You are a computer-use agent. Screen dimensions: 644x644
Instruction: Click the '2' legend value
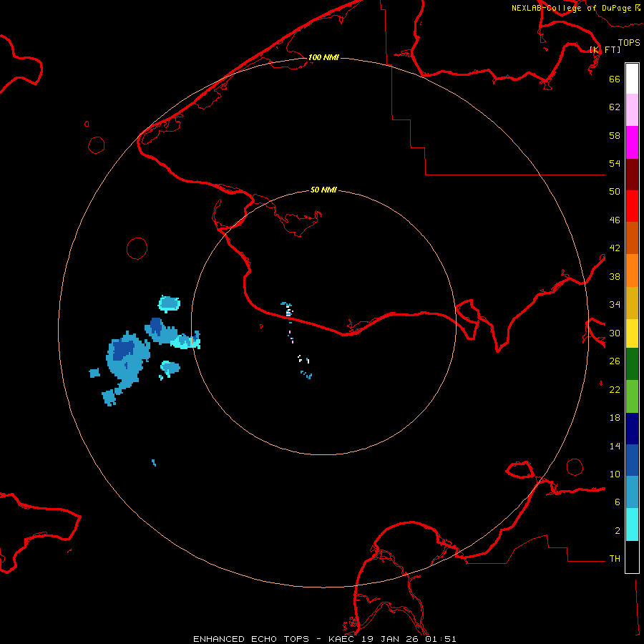pos(618,531)
